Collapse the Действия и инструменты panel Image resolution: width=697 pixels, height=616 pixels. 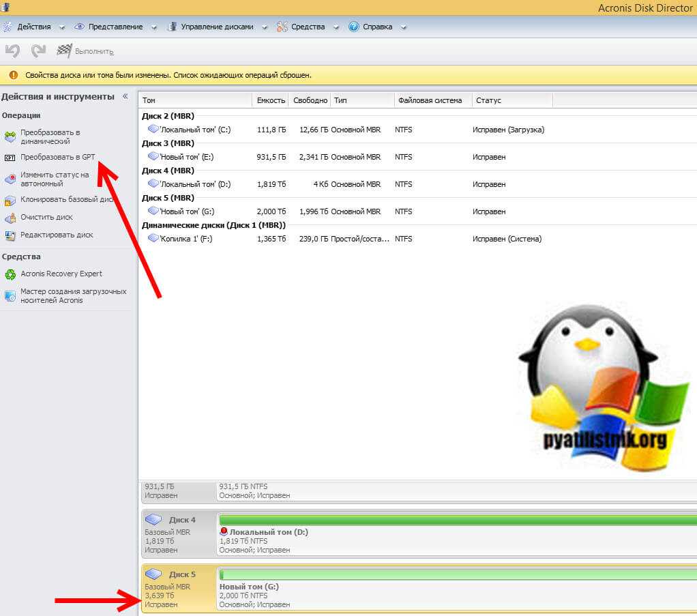(125, 97)
